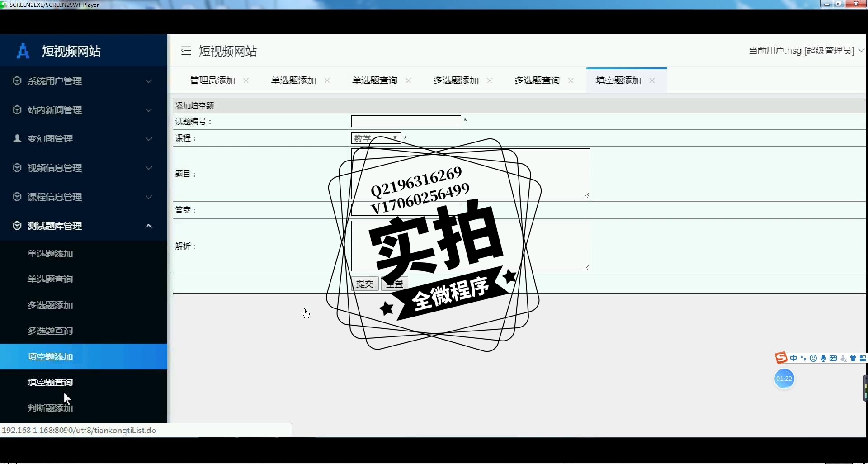
Task: Click the cube icon beside 课程信息管理
Action: tap(17, 197)
